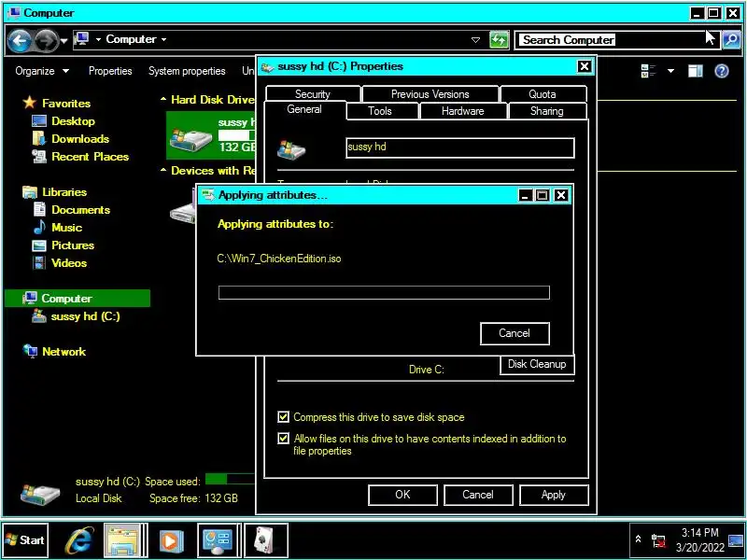Click the C:\Win7_ChickenEdition.iso path text

click(279, 259)
